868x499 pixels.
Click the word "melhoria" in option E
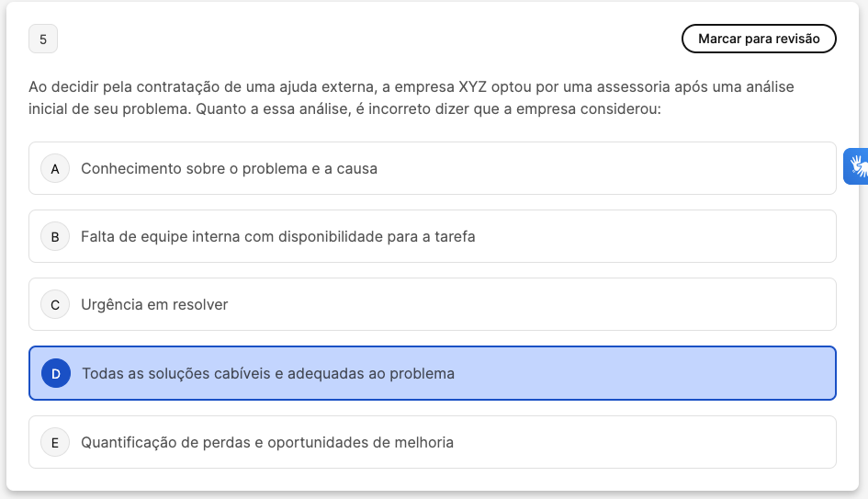tap(423, 443)
